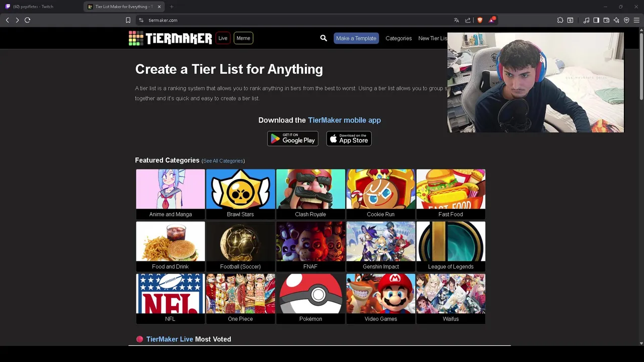Open the Fast Food category
This screenshot has width=644, height=362.
(451, 194)
